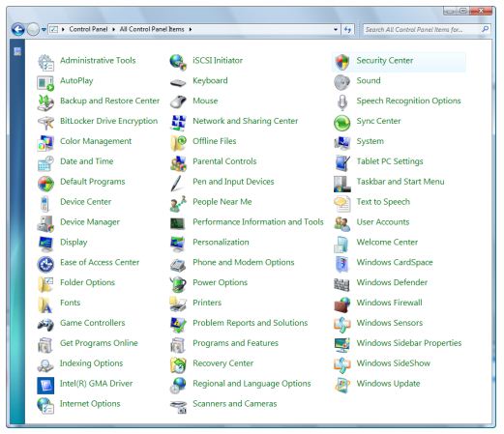The height and width of the screenshot is (434, 504).
Task: Click the Back navigation button
Action: 18,30
